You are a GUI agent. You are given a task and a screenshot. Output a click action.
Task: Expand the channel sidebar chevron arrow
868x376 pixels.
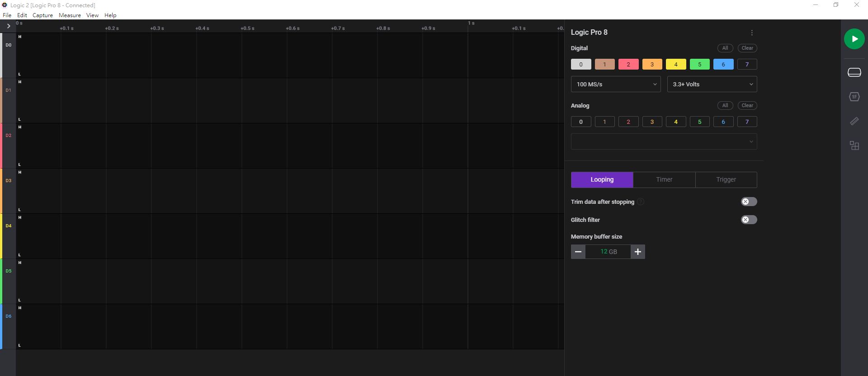point(8,26)
